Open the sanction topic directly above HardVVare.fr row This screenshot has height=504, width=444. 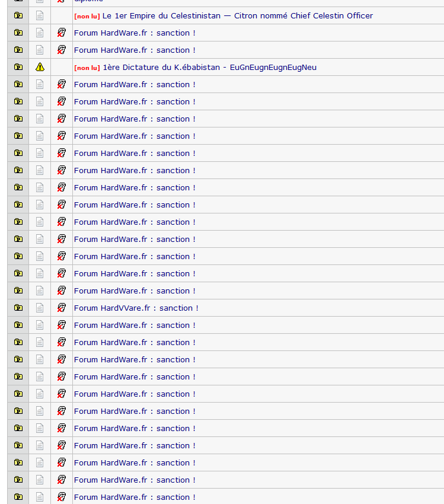[x=135, y=291]
